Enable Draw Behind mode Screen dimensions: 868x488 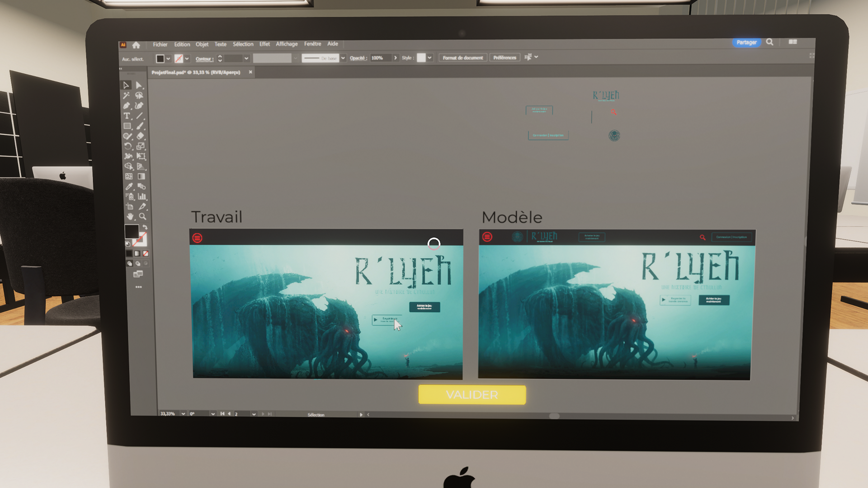138,263
